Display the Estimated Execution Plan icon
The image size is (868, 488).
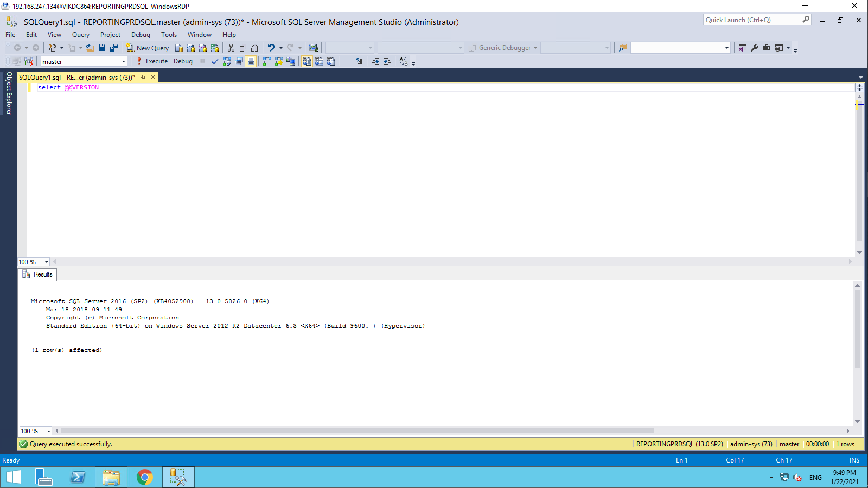tap(227, 61)
